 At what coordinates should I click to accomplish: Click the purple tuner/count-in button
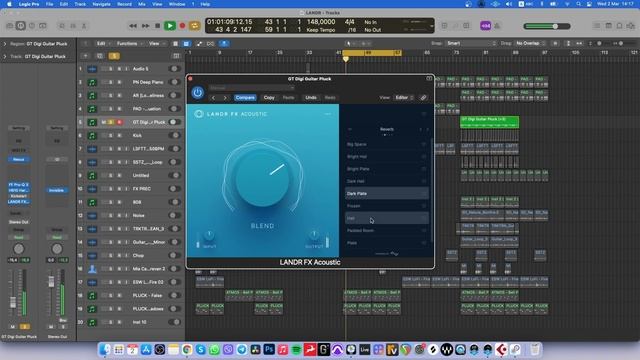point(485,26)
